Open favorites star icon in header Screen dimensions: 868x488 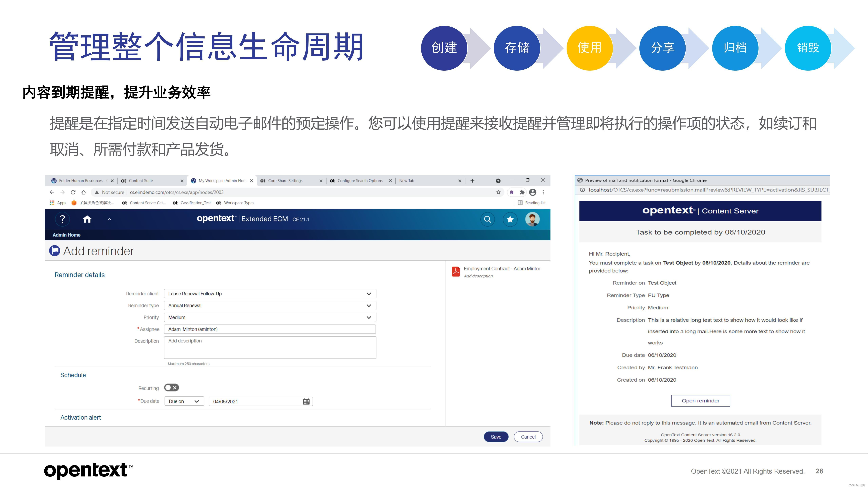pyautogui.click(x=510, y=219)
